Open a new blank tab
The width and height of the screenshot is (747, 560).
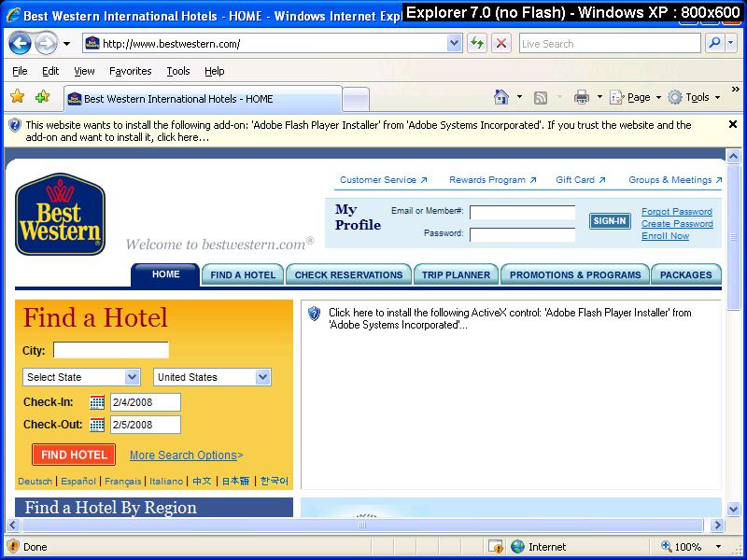pyautogui.click(x=356, y=99)
